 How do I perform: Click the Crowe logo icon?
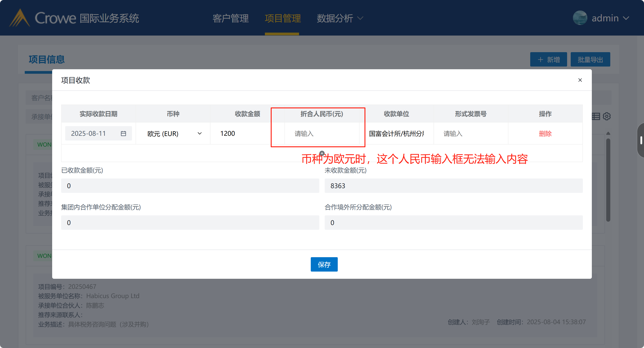(x=20, y=18)
